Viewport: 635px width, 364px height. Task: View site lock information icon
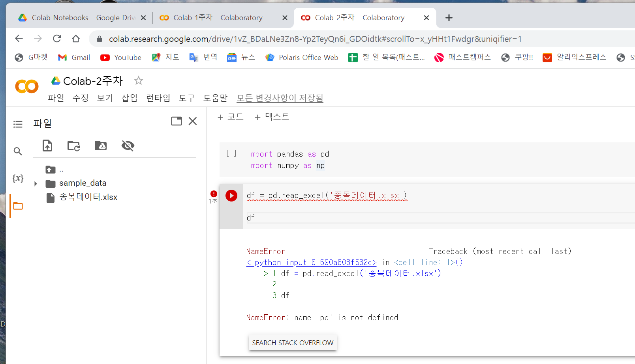pyautogui.click(x=100, y=39)
